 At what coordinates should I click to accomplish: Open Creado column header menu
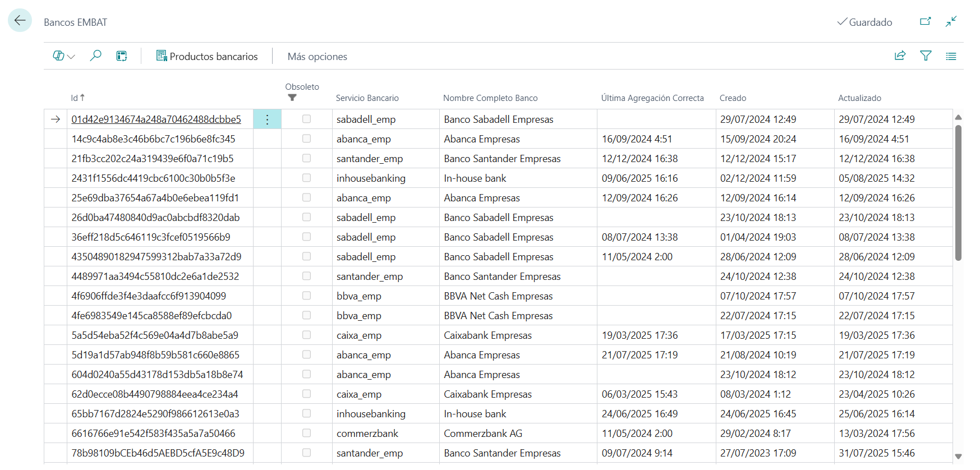[x=733, y=98]
